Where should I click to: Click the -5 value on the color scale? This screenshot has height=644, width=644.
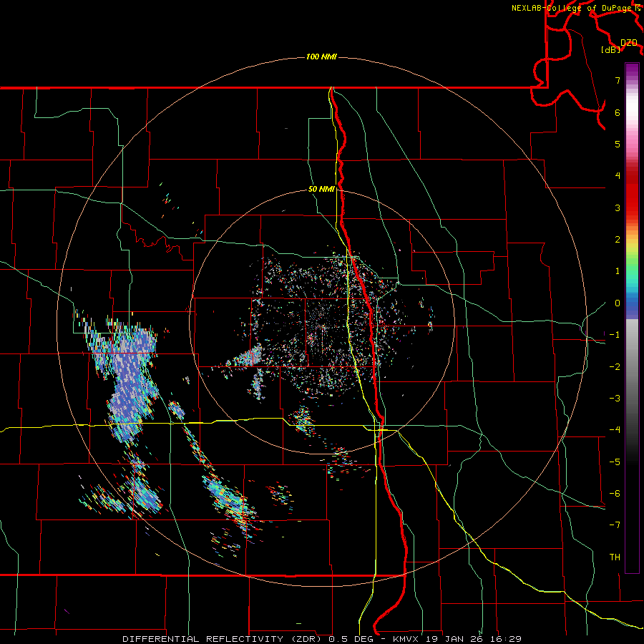pyautogui.click(x=615, y=462)
